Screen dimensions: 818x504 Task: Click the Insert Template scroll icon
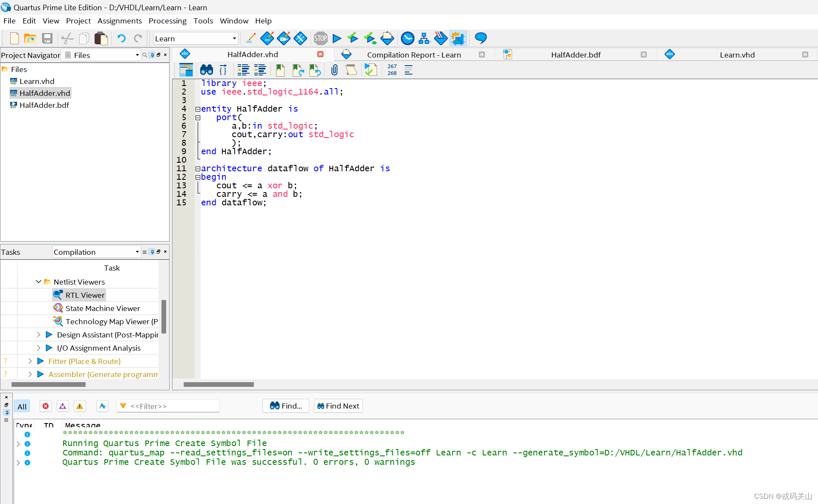351,70
